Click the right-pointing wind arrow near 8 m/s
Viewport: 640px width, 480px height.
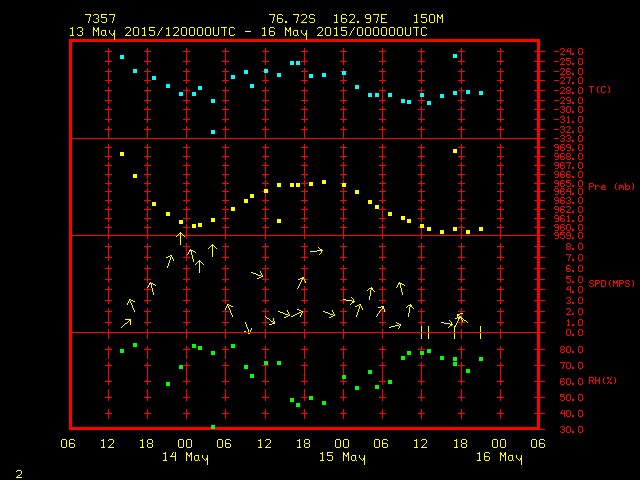click(x=316, y=251)
